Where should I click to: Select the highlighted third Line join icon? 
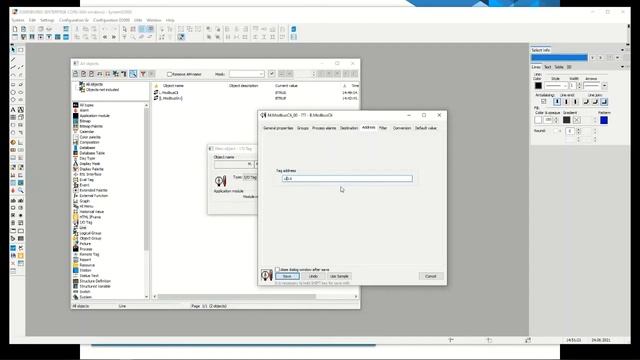click(x=604, y=102)
